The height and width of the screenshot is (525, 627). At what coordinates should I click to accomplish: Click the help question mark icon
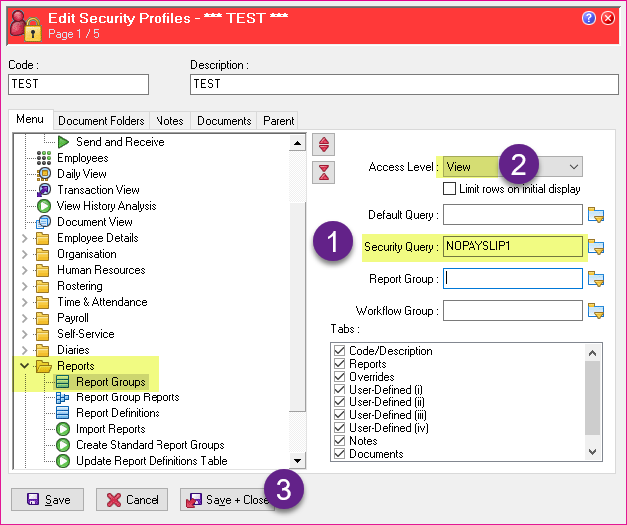pos(589,17)
